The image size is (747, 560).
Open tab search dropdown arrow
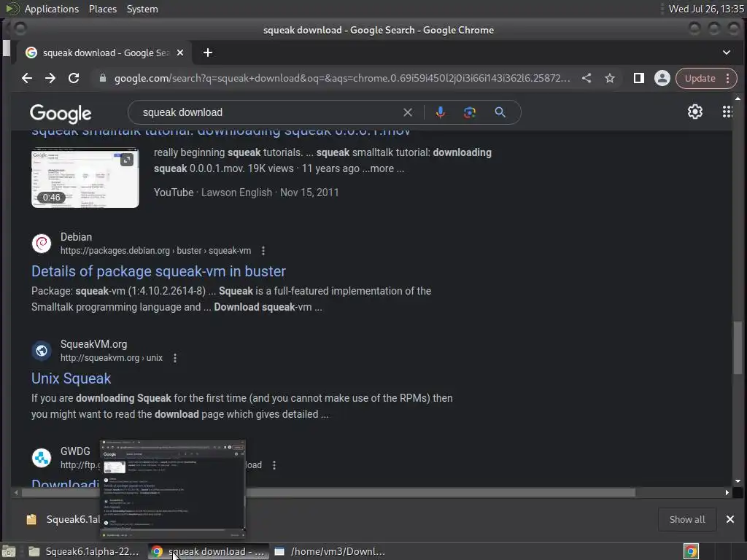[726, 52]
